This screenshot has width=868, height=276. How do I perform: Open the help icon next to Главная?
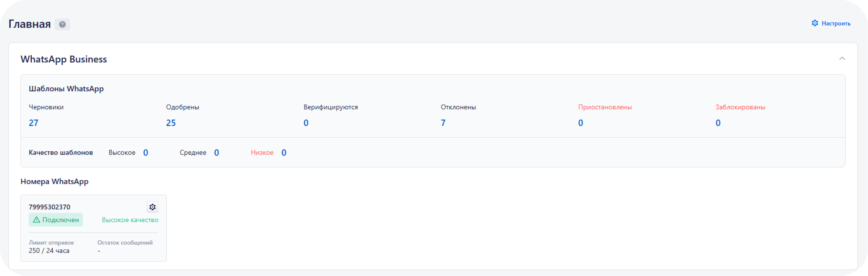click(62, 24)
